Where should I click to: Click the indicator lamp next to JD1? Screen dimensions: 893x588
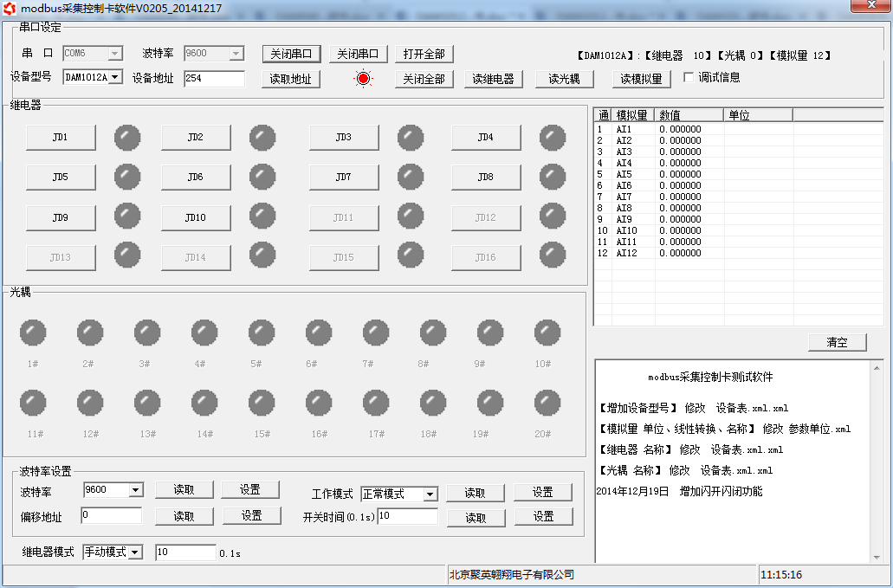click(x=127, y=137)
